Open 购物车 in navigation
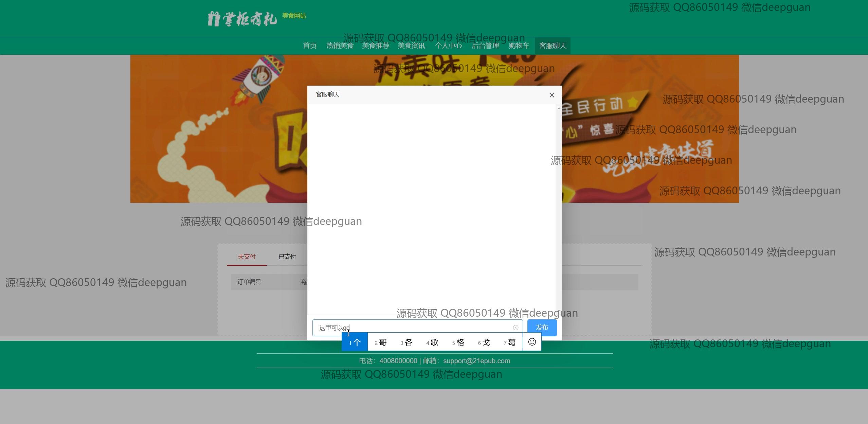This screenshot has height=424, width=868. tap(519, 46)
